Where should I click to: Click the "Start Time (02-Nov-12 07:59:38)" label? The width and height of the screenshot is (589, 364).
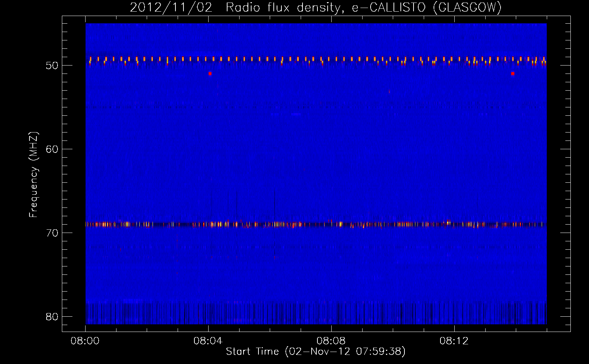(x=316, y=351)
